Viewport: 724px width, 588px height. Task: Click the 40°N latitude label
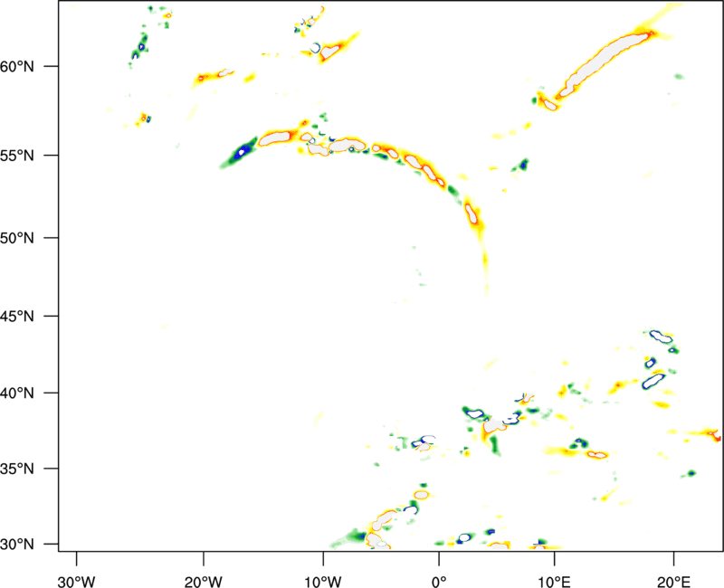(x=17, y=394)
